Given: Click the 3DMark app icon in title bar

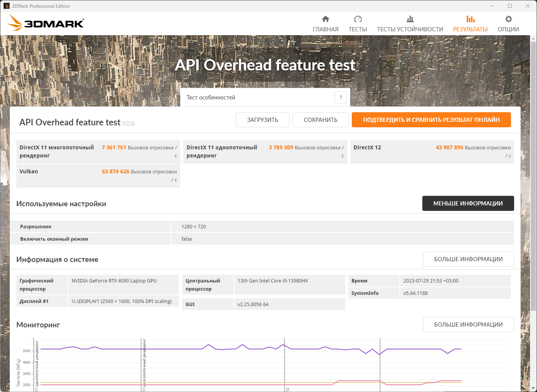Looking at the screenshot, I should (x=6, y=6).
